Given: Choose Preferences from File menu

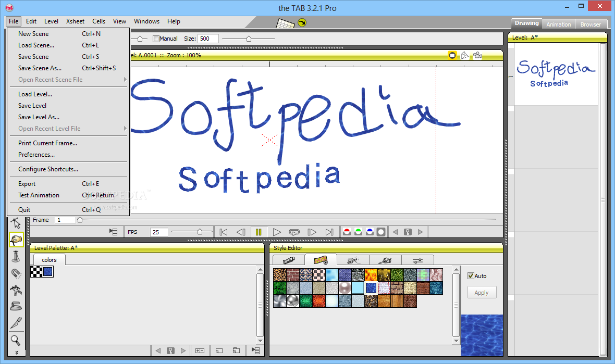Looking at the screenshot, I should (x=69, y=154).
